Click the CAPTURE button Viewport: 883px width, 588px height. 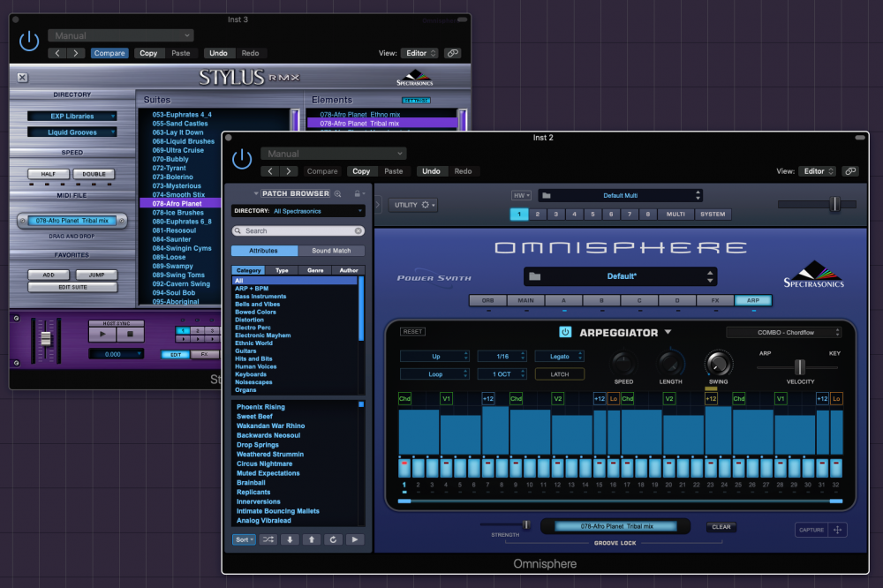(x=811, y=530)
